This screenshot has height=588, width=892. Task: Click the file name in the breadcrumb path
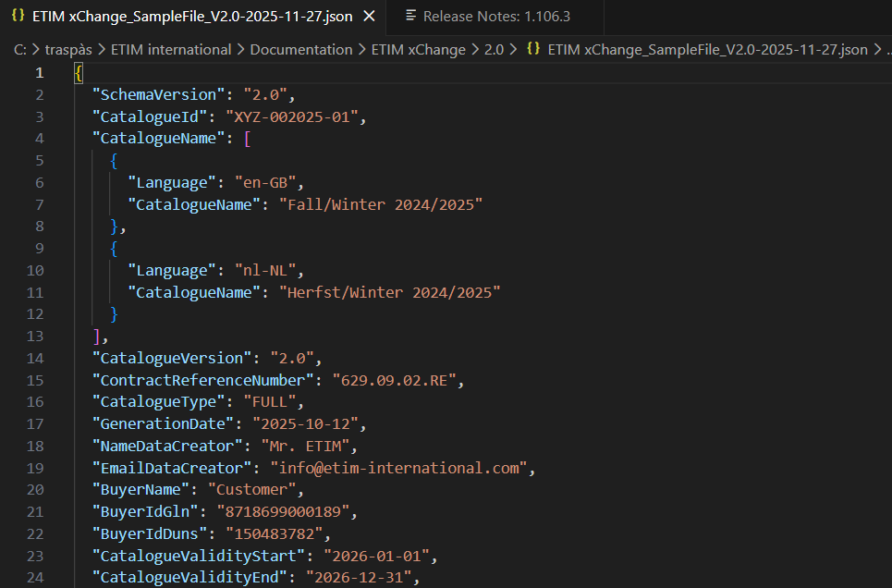(707, 50)
